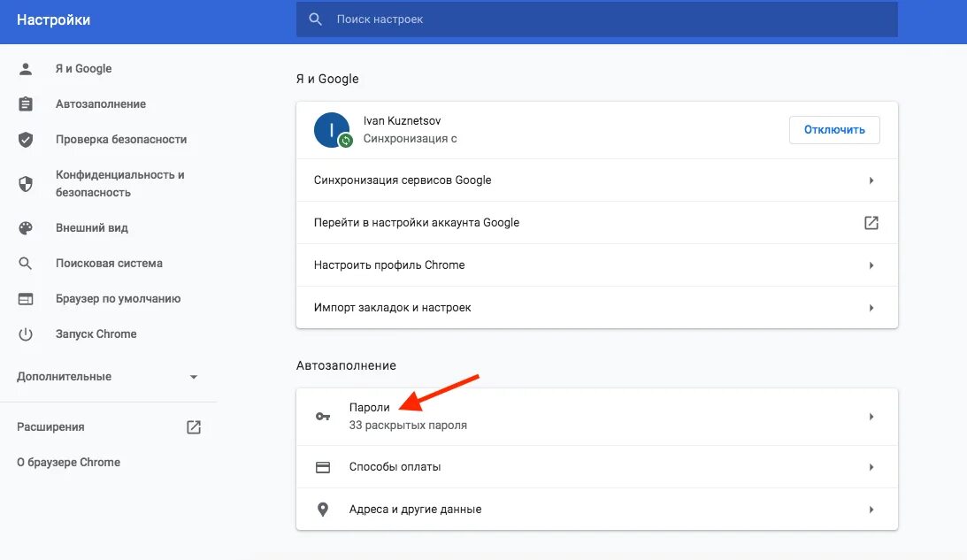Click the power icon for Запуск Chrome
Image resolution: width=967 pixels, height=560 pixels.
(x=26, y=334)
